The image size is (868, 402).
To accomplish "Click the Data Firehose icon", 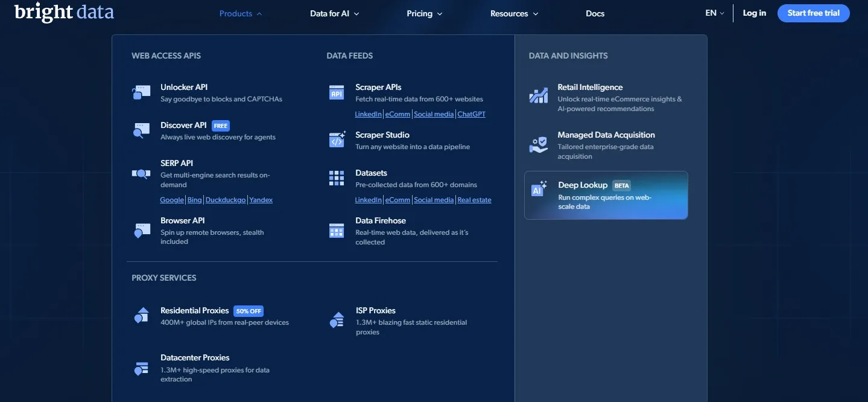I will click(x=337, y=231).
